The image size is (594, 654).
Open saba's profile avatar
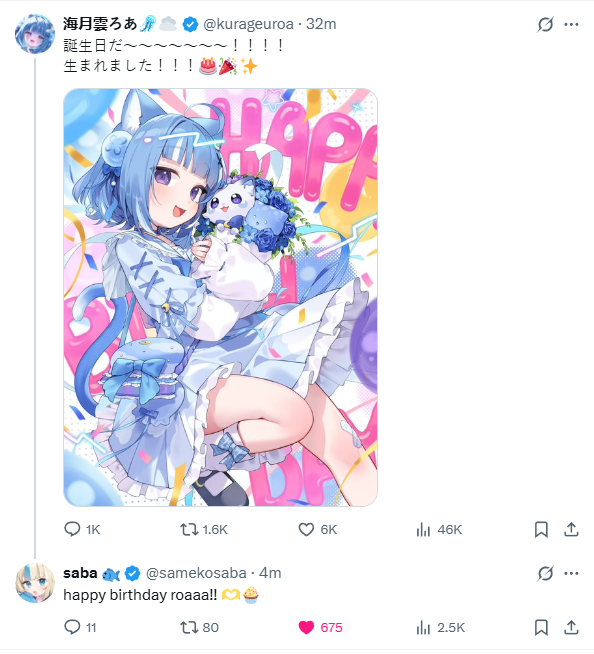(35, 583)
